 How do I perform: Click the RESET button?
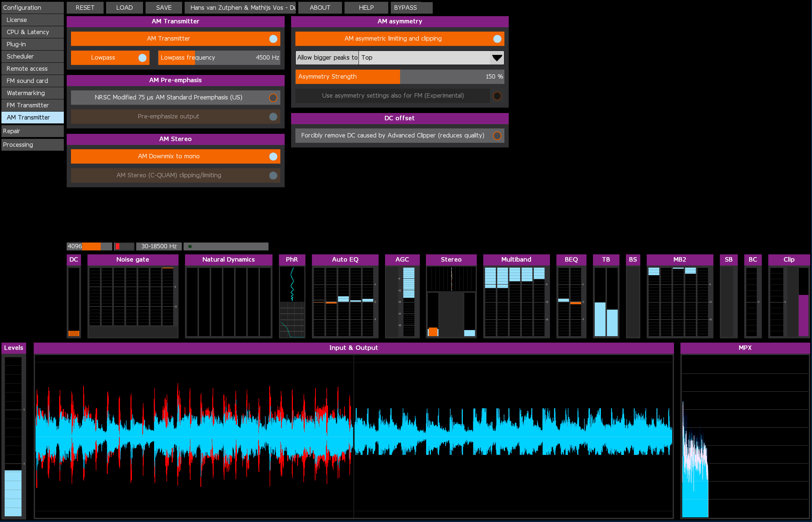coord(85,8)
